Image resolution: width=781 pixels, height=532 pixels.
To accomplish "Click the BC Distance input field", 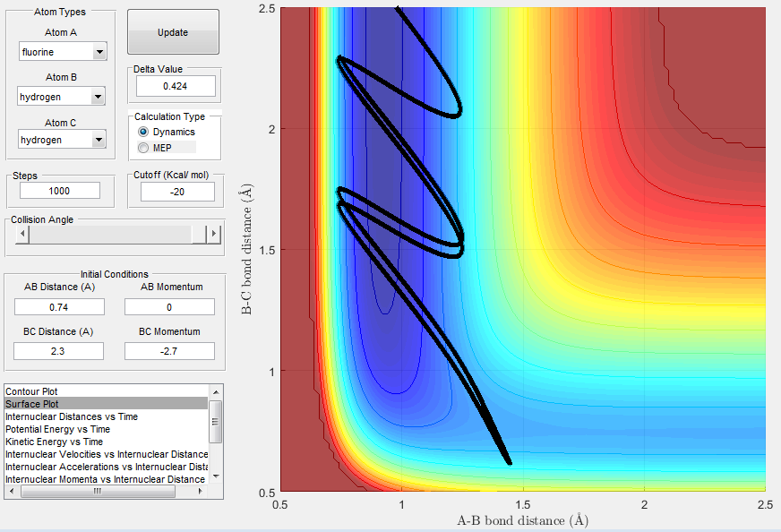I will click(58, 351).
